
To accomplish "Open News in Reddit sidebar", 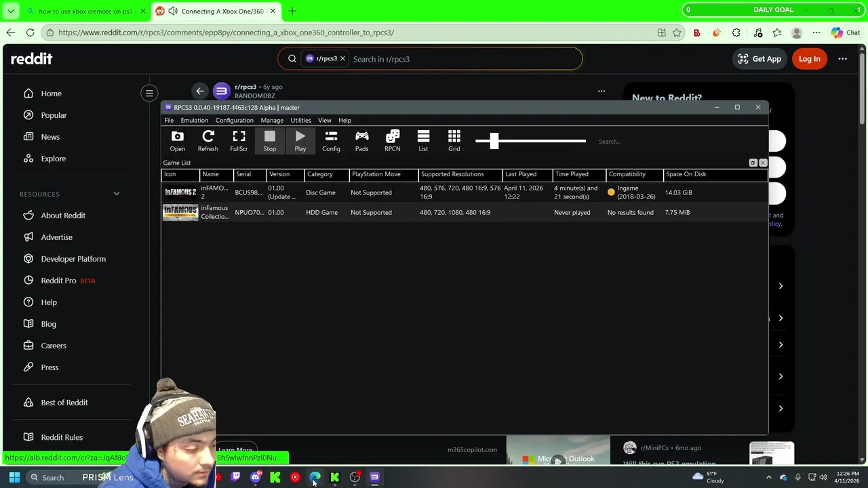I will 50,137.
